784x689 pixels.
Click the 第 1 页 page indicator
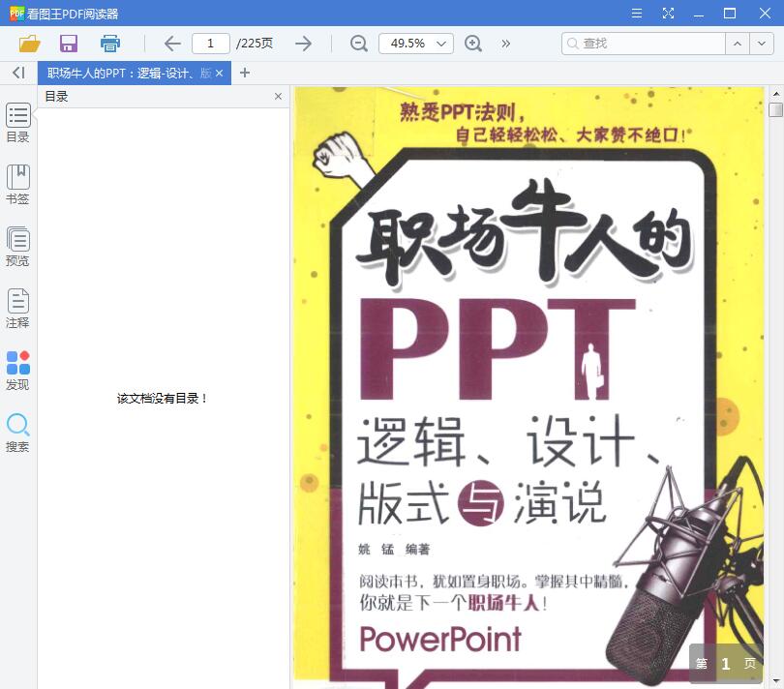(x=726, y=664)
